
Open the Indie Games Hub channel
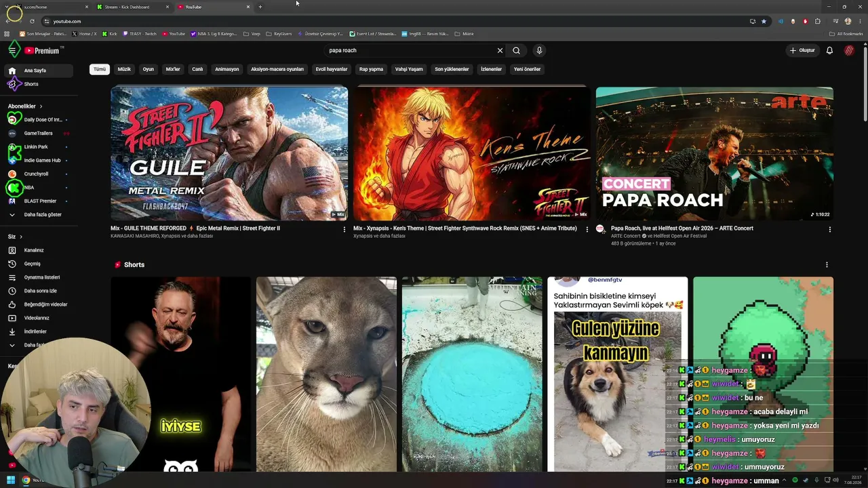[x=37, y=161]
